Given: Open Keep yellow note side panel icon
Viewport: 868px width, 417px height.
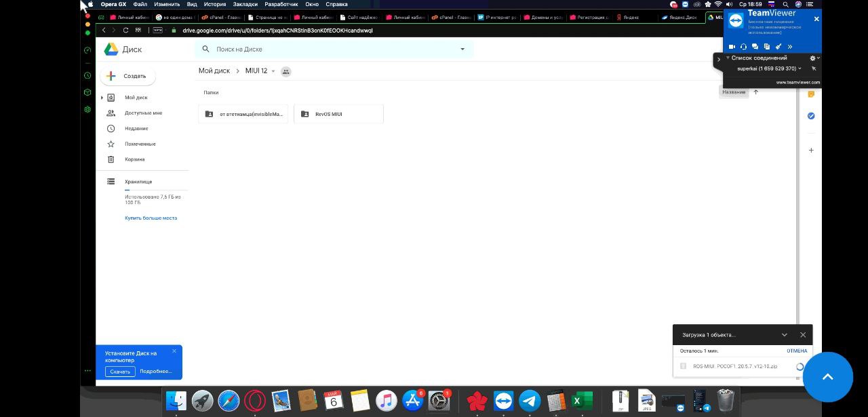Looking at the screenshot, I should tap(811, 94).
